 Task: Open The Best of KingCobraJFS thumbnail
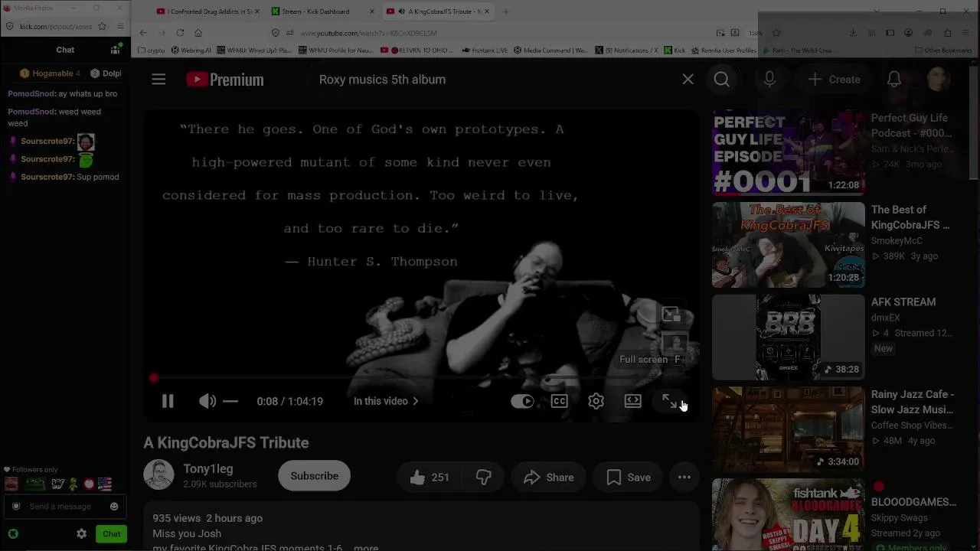(x=789, y=245)
